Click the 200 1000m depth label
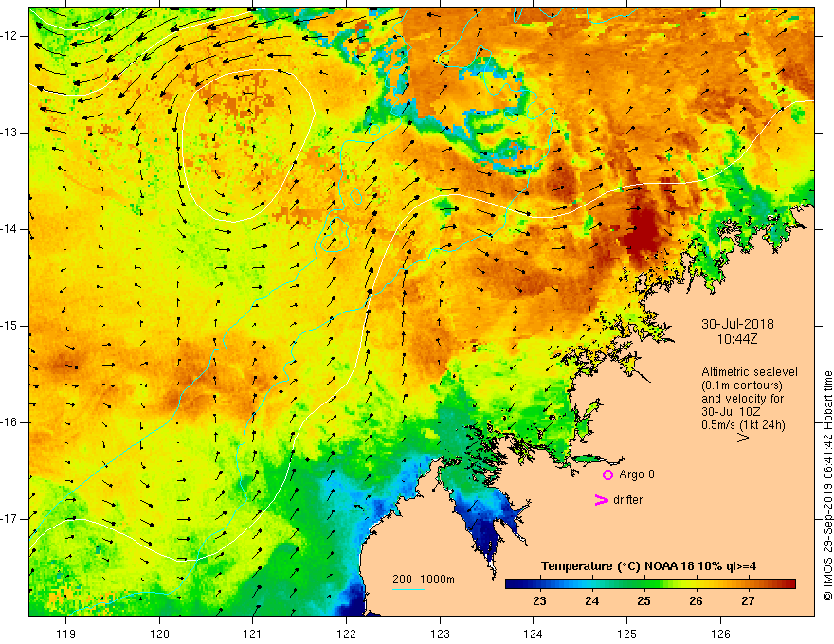Viewport: 834px width, 644px height. tap(424, 580)
